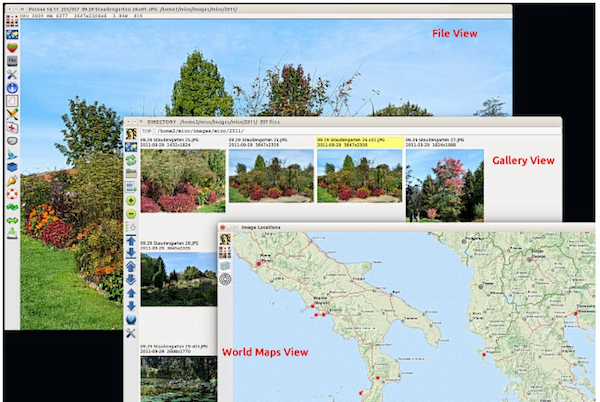This screenshot has height=402, width=600.
Task: Open the red cross first-aid repair icon
Action: pos(12,128)
